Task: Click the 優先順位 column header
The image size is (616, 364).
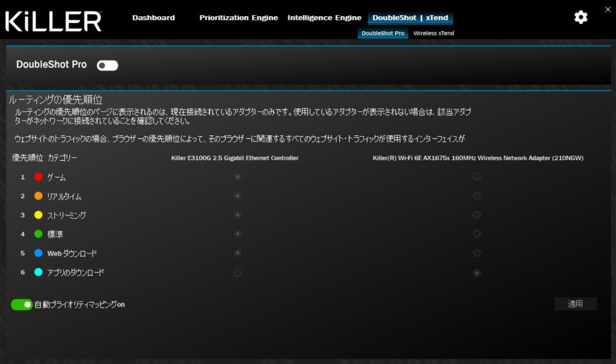Action: click(x=28, y=158)
